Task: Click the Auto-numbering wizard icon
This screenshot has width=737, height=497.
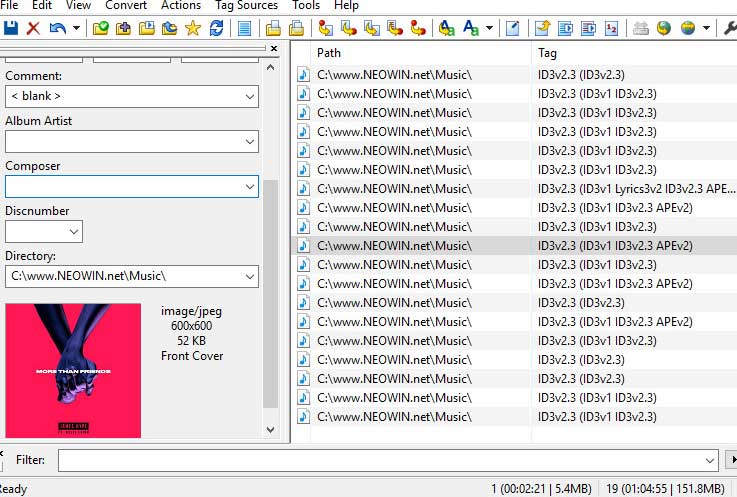Action: coord(612,28)
